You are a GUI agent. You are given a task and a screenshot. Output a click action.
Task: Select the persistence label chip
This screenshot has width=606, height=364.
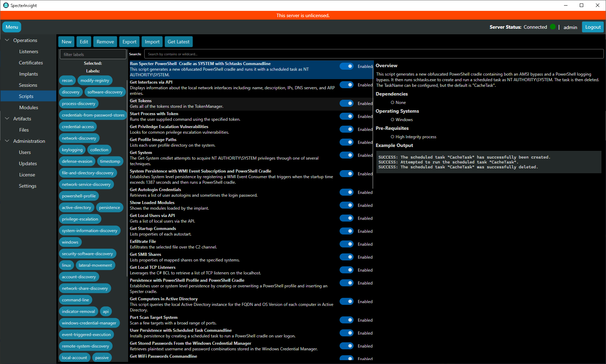pyautogui.click(x=110, y=208)
